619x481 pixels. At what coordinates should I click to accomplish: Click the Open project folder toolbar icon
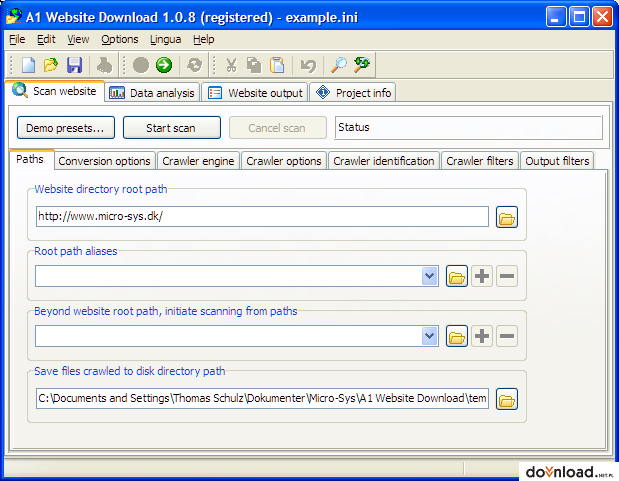pyautogui.click(x=51, y=65)
